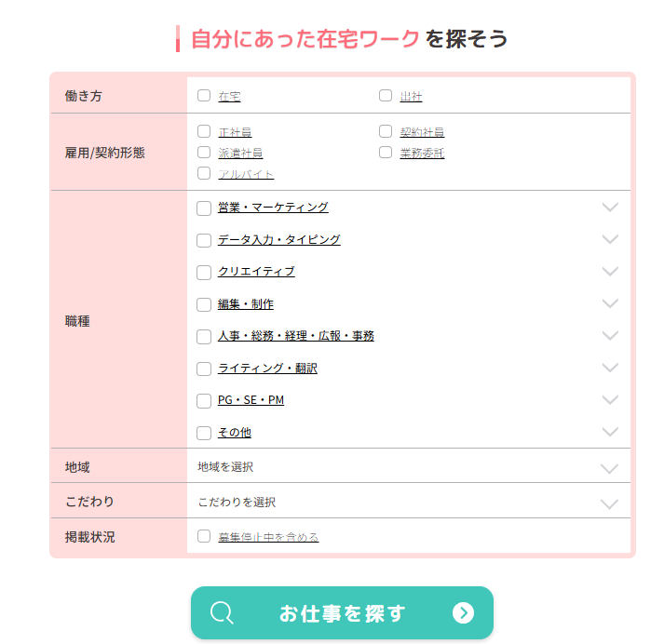Click the 編集・制作 category link
664x644 pixels.
[246, 304]
